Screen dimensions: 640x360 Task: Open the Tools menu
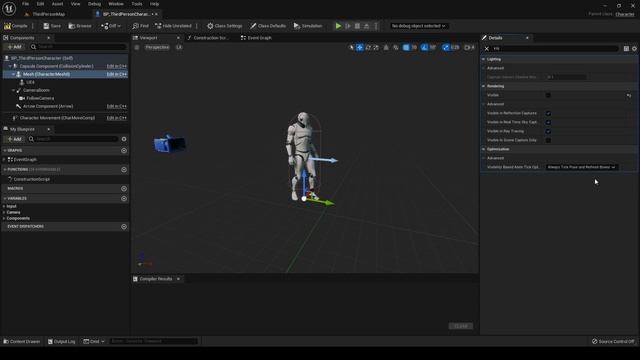click(137, 4)
